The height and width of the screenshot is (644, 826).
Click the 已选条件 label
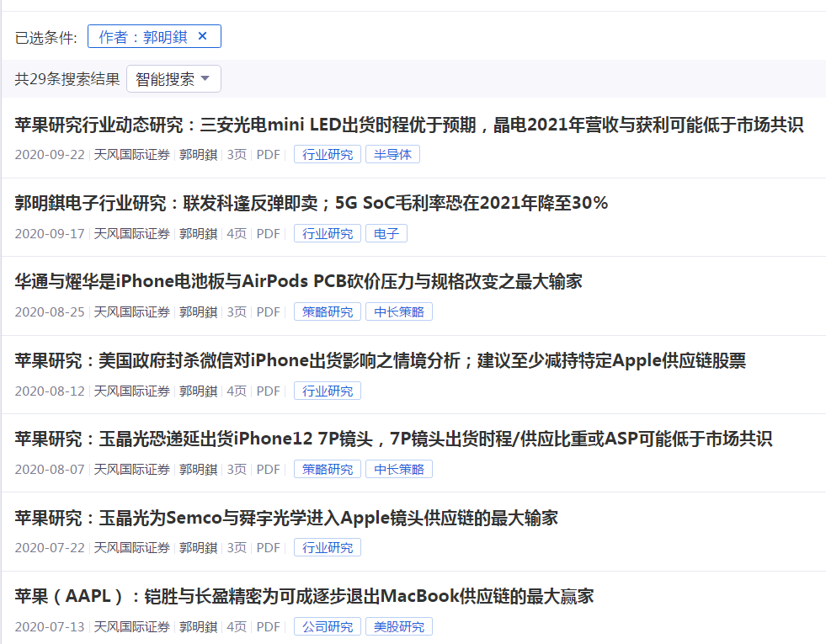(x=45, y=37)
